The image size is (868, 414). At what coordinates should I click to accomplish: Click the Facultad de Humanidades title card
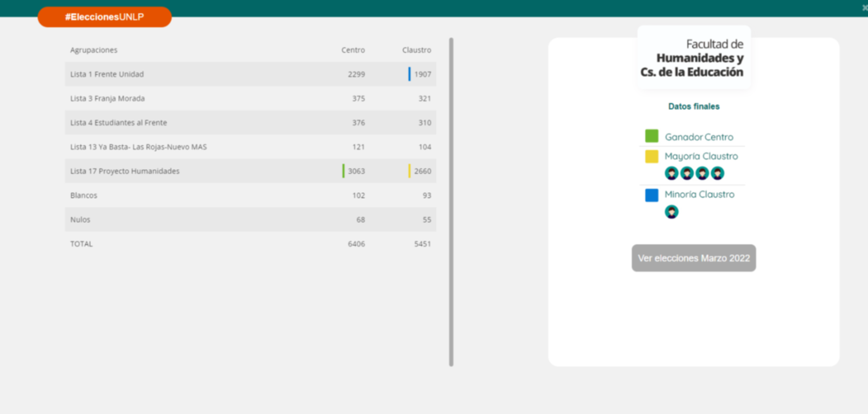[x=694, y=58]
